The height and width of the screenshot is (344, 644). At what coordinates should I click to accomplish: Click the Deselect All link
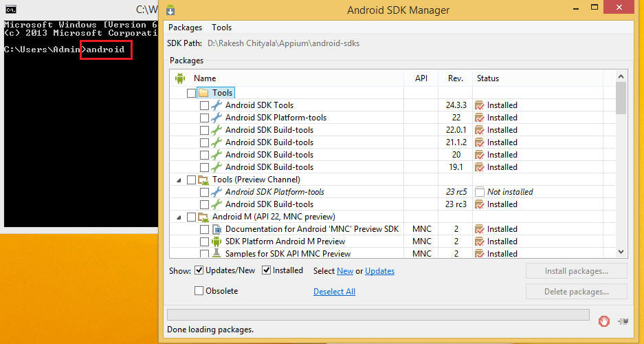(334, 292)
